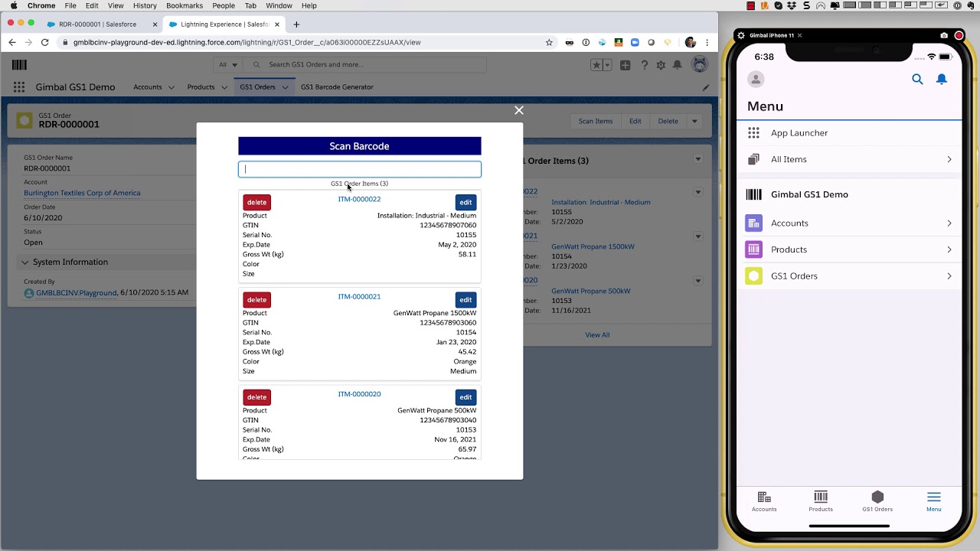Open GS1 Orders in phone menu list
Screen dimensions: 980x551
(x=849, y=276)
